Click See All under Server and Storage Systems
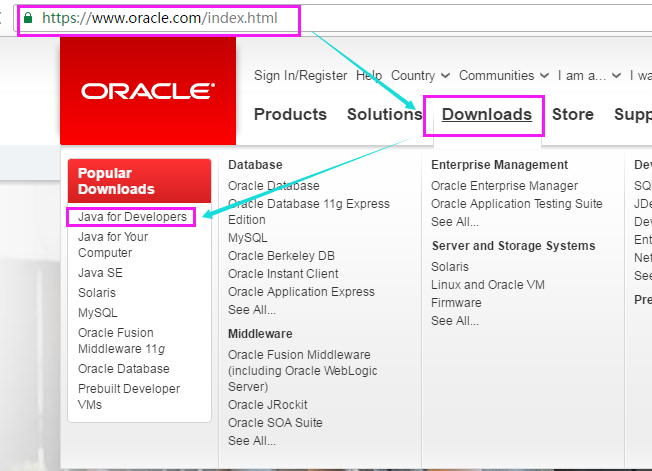This screenshot has width=652, height=471. tap(454, 321)
